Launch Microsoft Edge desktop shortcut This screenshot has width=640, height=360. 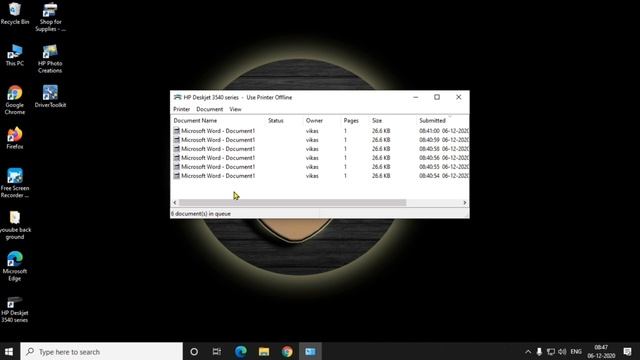pos(15,267)
